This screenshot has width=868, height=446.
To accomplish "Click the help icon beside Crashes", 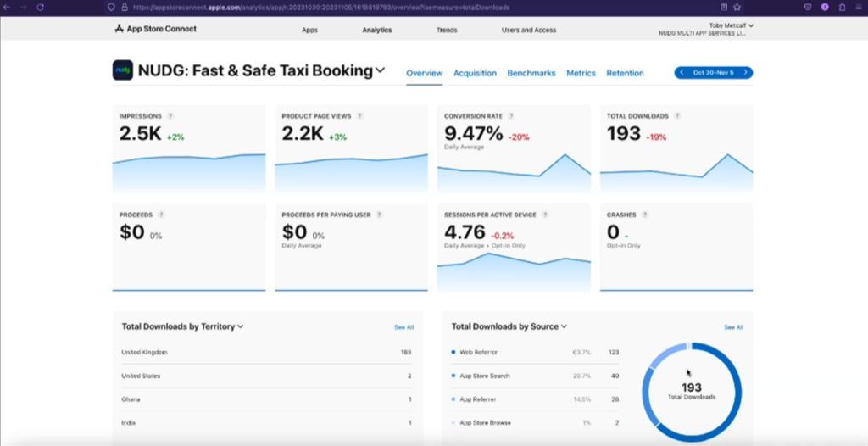I will [645, 215].
